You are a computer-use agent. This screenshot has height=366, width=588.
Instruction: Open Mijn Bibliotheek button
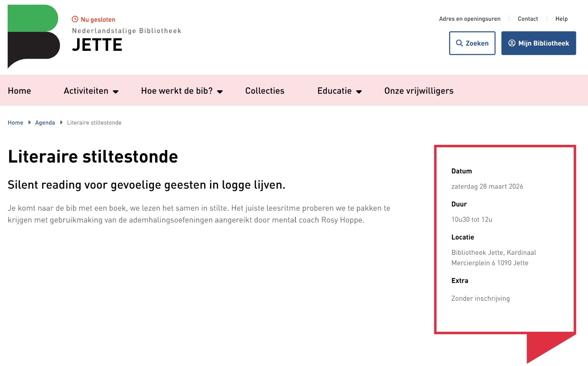pyautogui.click(x=538, y=43)
